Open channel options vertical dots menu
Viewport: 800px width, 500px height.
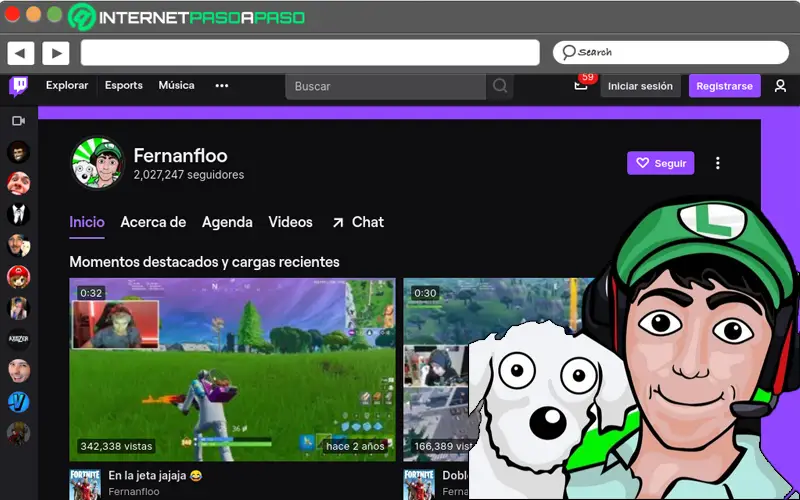tap(718, 163)
